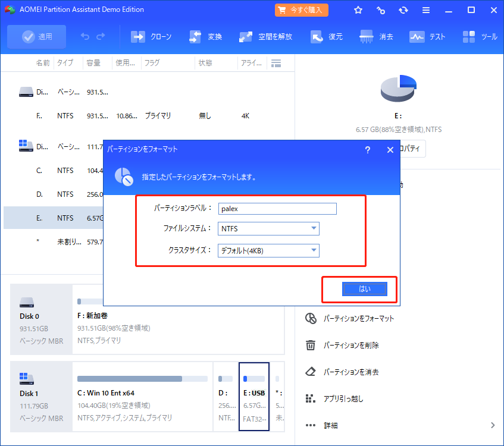Open the ファイルシステム NTFS dropdown
This screenshot has height=446, width=504.
click(269, 229)
